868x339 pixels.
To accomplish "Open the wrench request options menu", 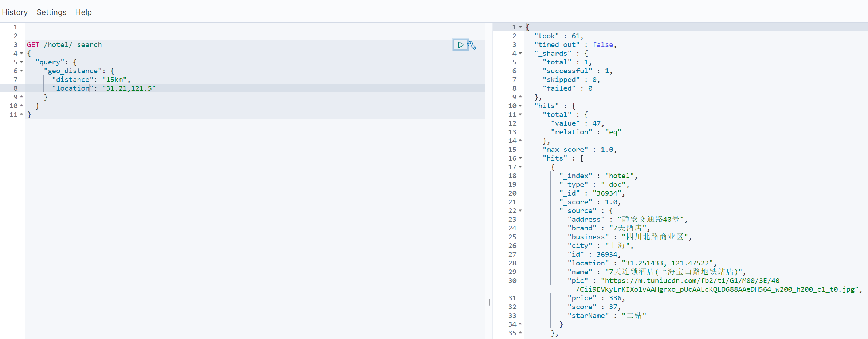I will [x=472, y=45].
